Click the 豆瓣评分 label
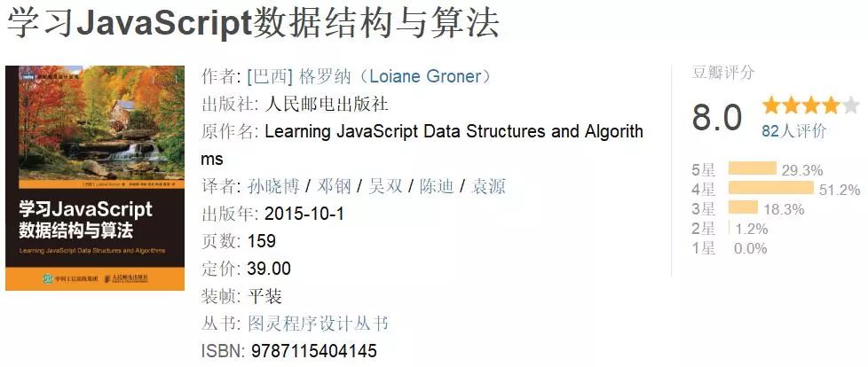868x367 pixels. coord(722,73)
